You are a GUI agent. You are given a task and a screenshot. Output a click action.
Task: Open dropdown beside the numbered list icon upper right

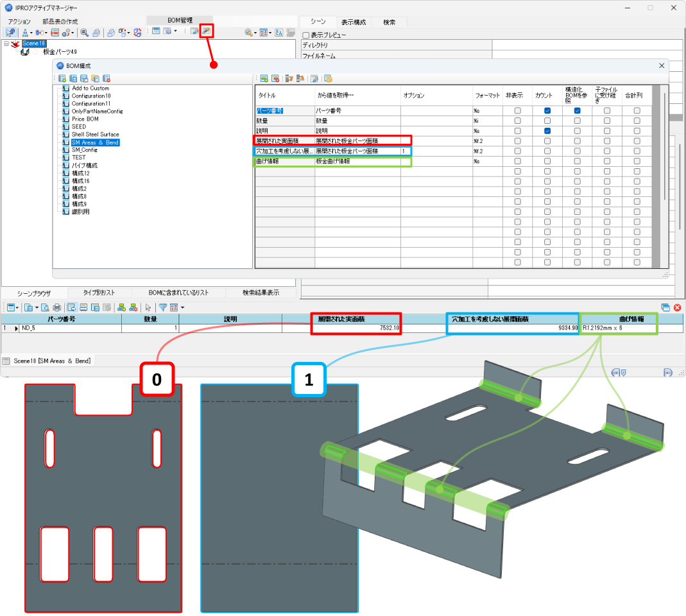[x=270, y=33]
